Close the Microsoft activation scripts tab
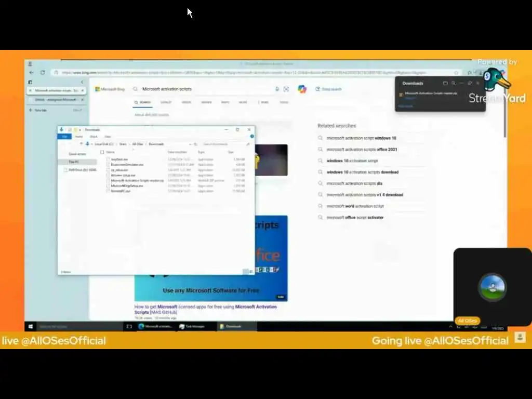This screenshot has width=532, height=399. (83, 90)
